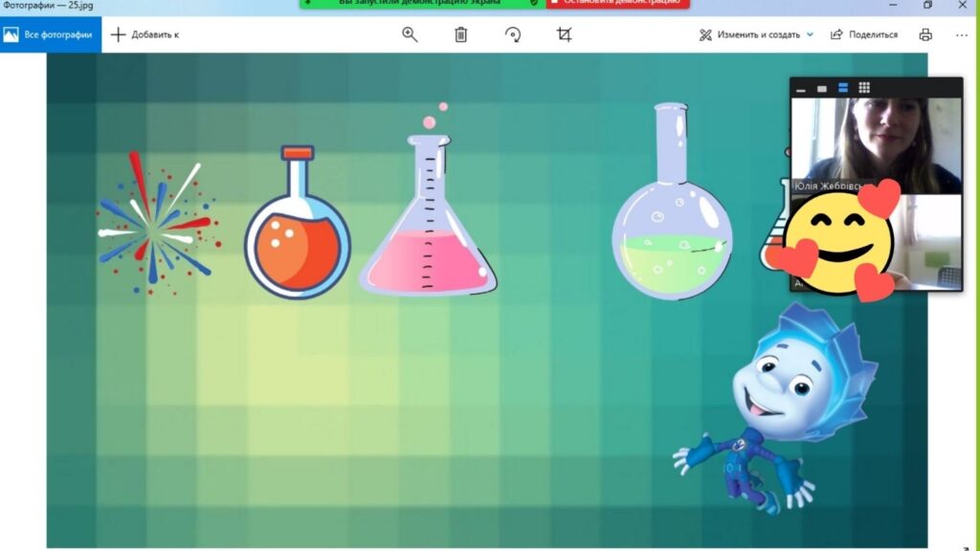This screenshot has height=551, width=980.
Task: Restore down the Photos window
Action: 927,5
